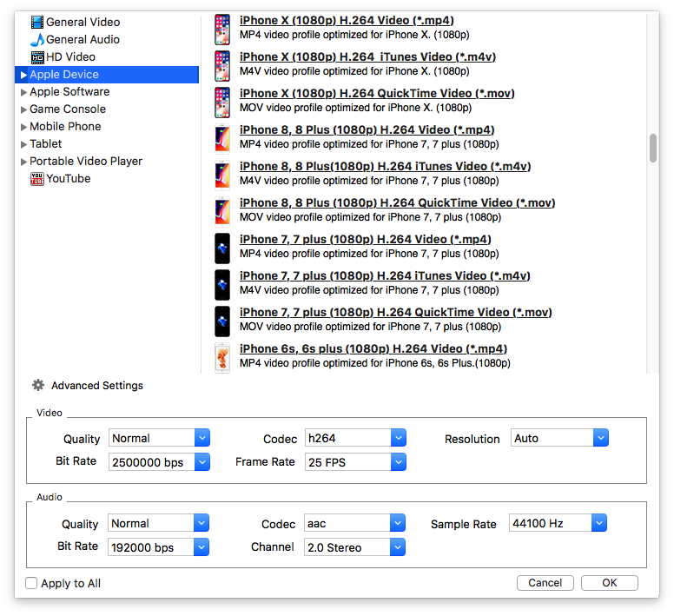This screenshot has height=616, width=674.
Task: Expand the Tablet category
Action: tap(23, 144)
